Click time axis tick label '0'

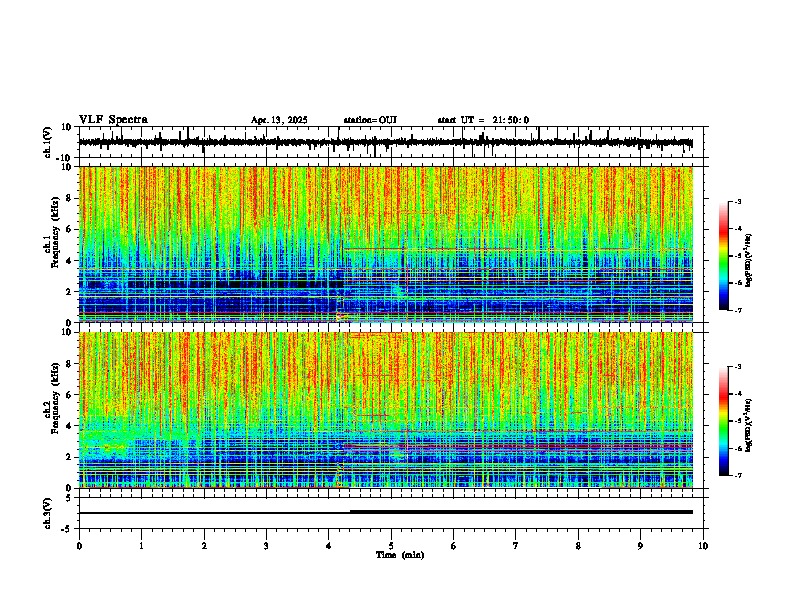79,546
